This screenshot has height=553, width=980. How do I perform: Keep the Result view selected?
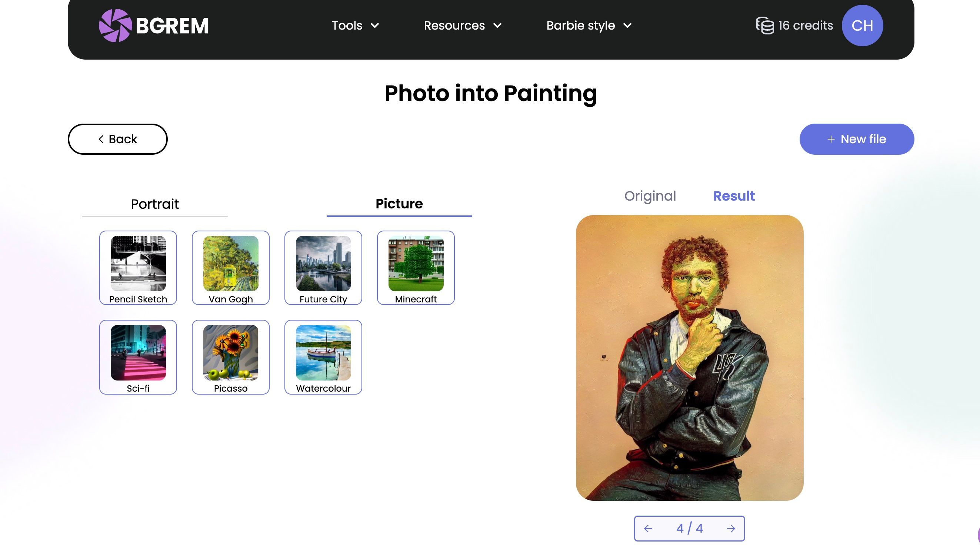click(734, 195)
